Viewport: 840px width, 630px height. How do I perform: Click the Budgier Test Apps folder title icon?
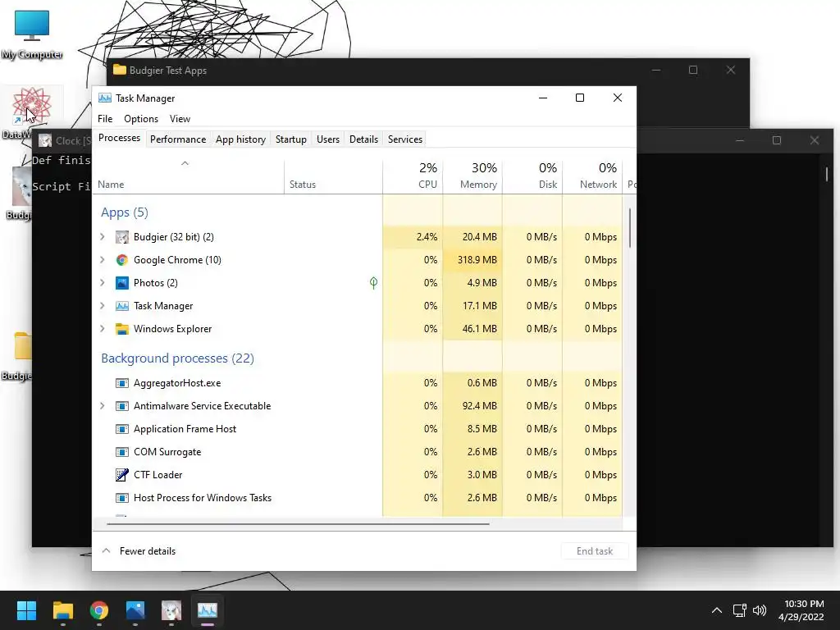pyautogui.click(x=120, y=71)
